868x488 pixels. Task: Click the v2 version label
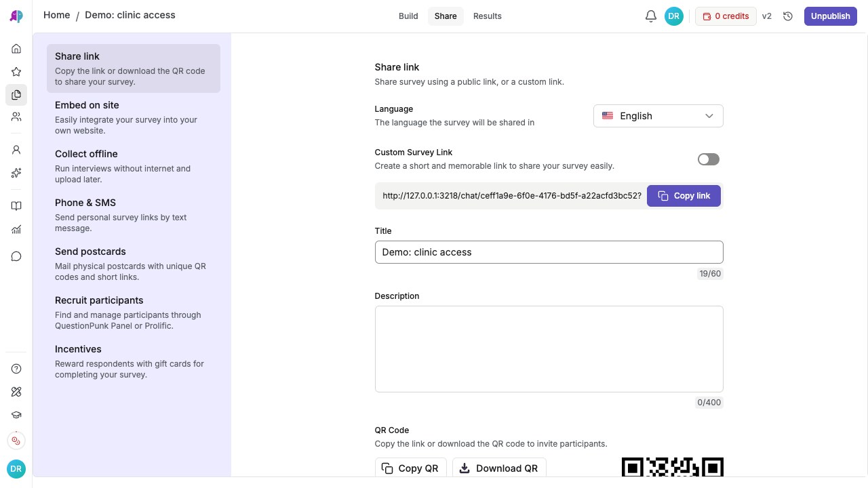click(767, 16)
